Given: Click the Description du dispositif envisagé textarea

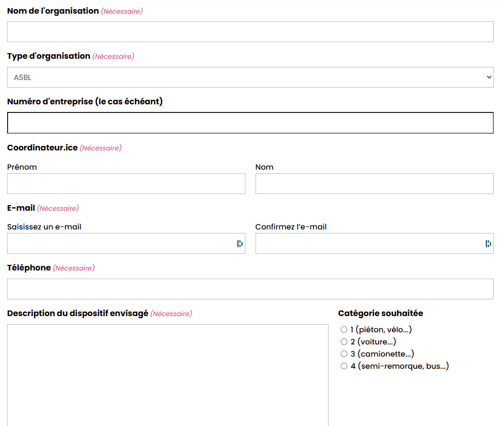Looking at the screenshot, I should pos(168,375).
